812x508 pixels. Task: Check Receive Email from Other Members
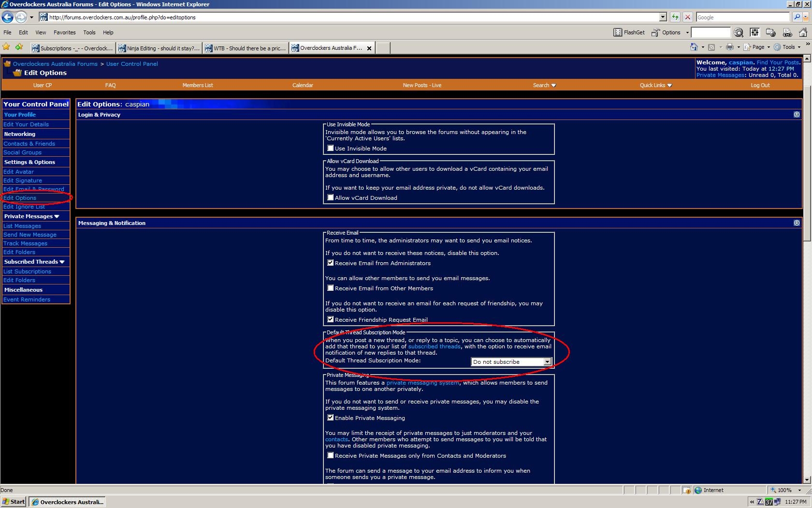tap(331, 288)
